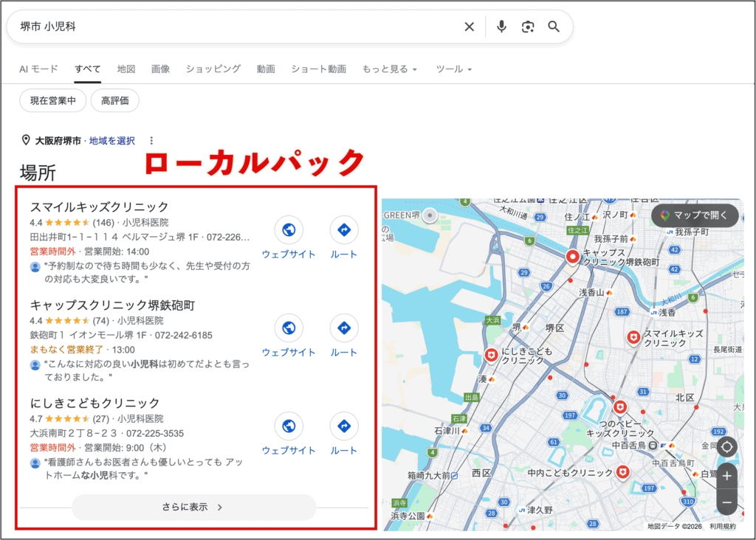Click the reviewer avatar in キャップスクリニック堺鉄砲町 review
Image resolution: width=756 pixels, height=540 pixels.
click(35, 365)
